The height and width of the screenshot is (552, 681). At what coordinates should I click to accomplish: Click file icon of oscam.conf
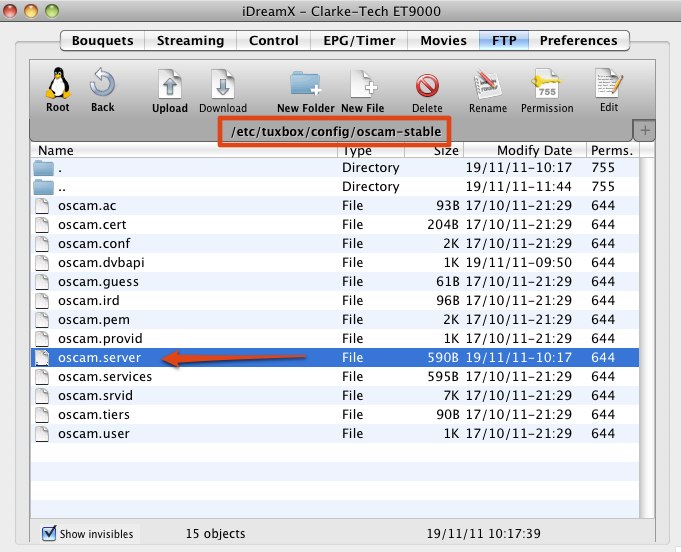pyautogui.click(x=42, y=244)
